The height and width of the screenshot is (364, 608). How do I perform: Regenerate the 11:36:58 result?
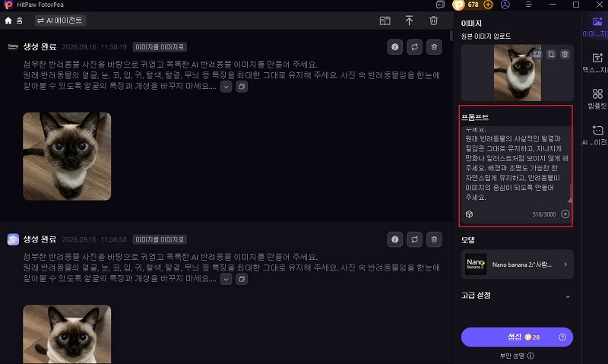pyautogui.click(x=414, y=239)
